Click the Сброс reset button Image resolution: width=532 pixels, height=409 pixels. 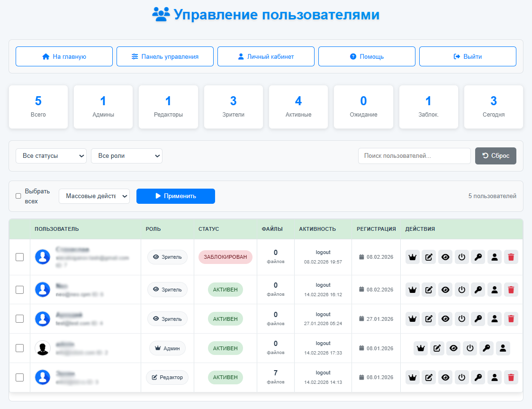coord(496,155)
